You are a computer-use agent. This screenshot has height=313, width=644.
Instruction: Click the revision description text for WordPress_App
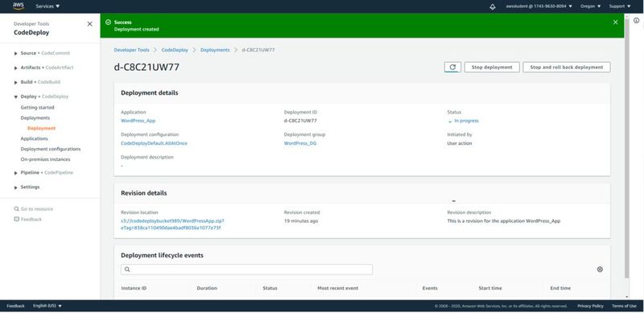[x=504, y=221]
